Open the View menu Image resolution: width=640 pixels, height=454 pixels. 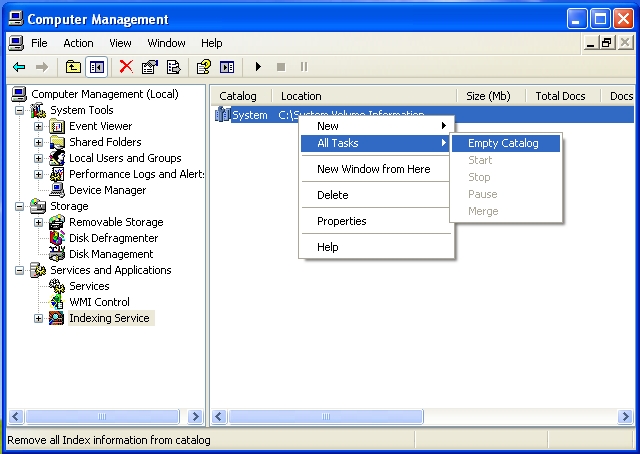coord(120,43)
